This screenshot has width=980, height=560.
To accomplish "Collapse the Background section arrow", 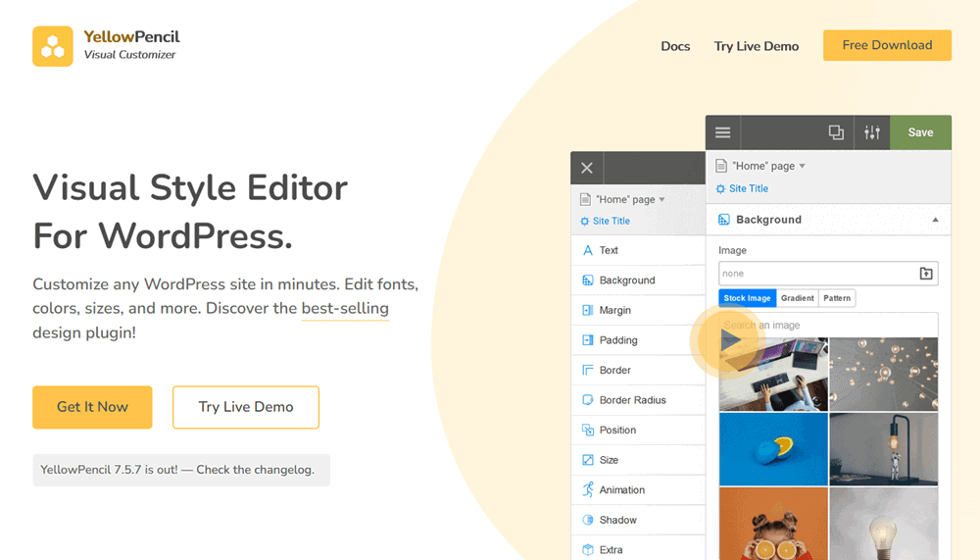I will (935, 220).
